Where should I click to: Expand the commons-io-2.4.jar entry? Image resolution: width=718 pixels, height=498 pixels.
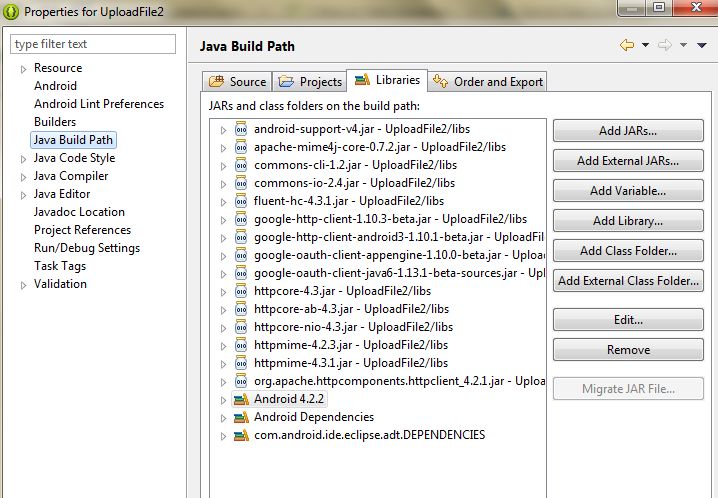[223, 184]
